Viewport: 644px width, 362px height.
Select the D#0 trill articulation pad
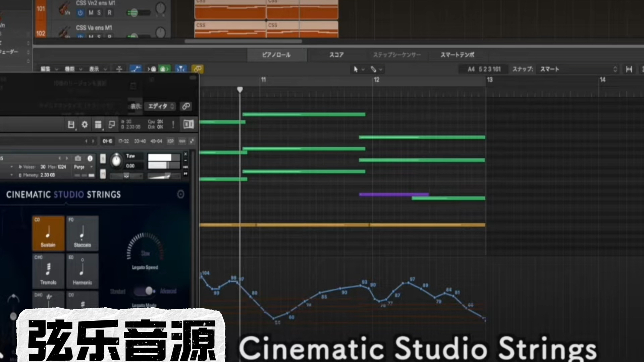coord(48,299)
